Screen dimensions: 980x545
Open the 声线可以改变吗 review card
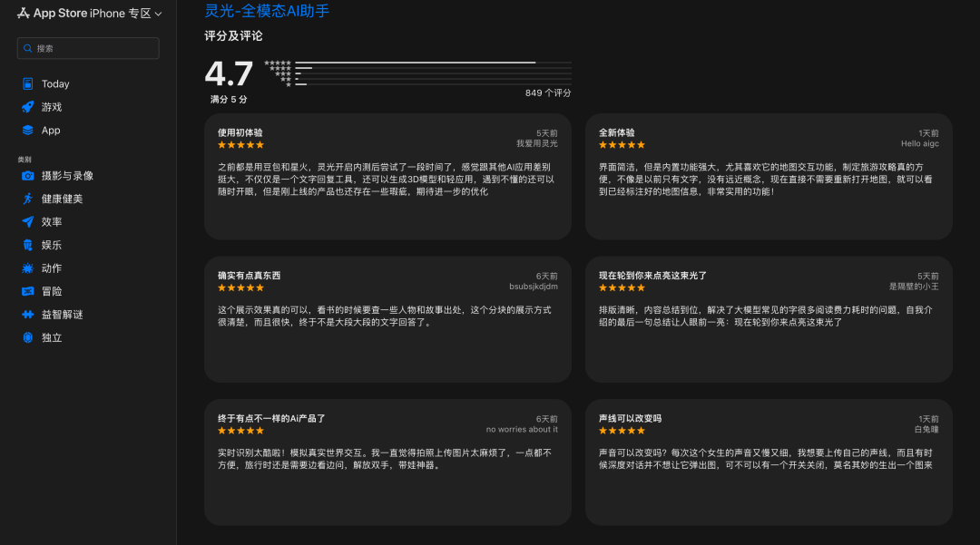tap(769, 462)
